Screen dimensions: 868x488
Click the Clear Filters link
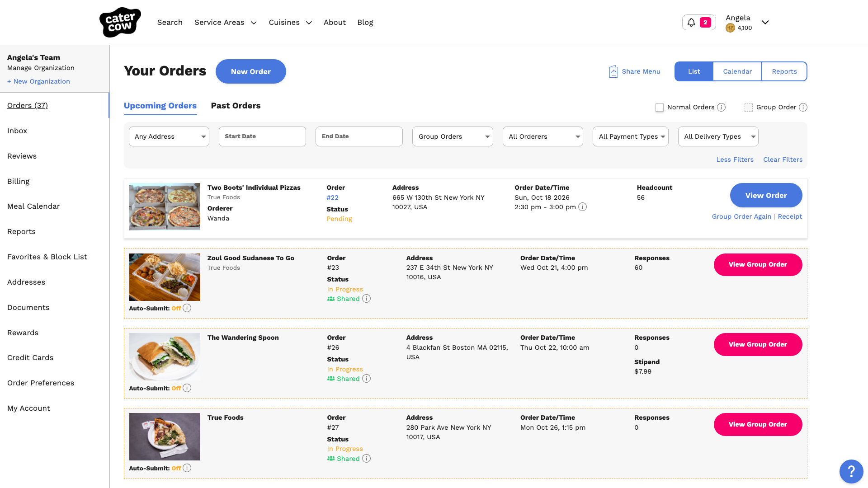tap(783, 160)
